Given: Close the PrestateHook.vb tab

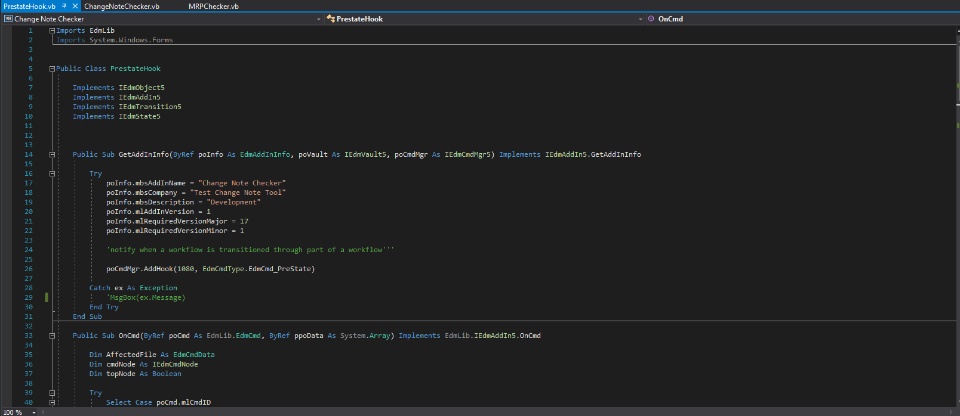Looking at the screenshot, I should point(76,6).
